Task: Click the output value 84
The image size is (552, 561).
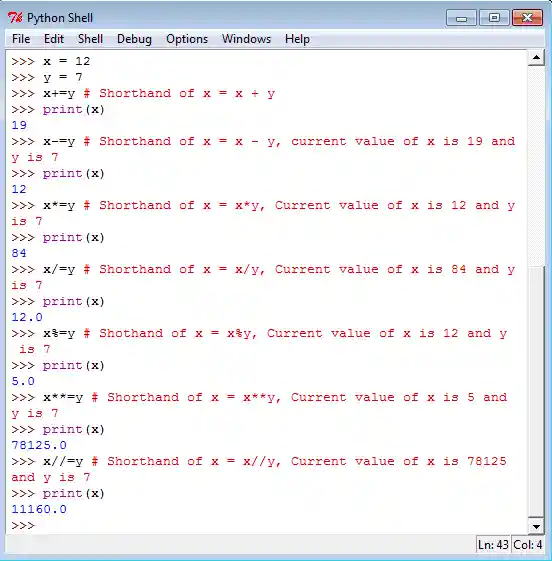Action: pos(19,253)
